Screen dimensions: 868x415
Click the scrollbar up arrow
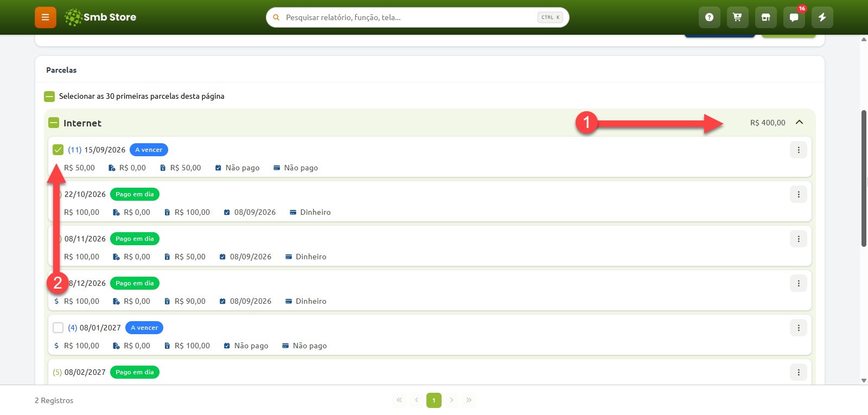pos(864,39)
